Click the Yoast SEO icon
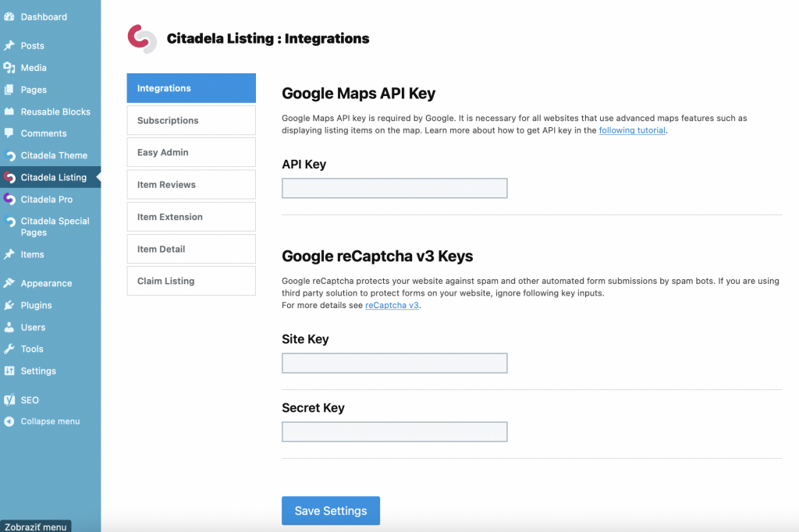 [x=9, y=400]
